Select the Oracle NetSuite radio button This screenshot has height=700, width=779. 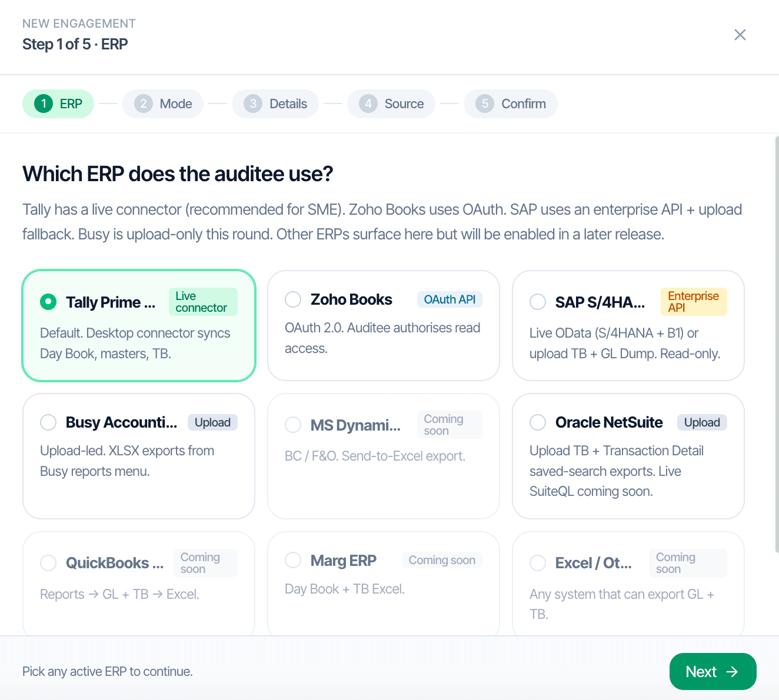coord(538,422)
